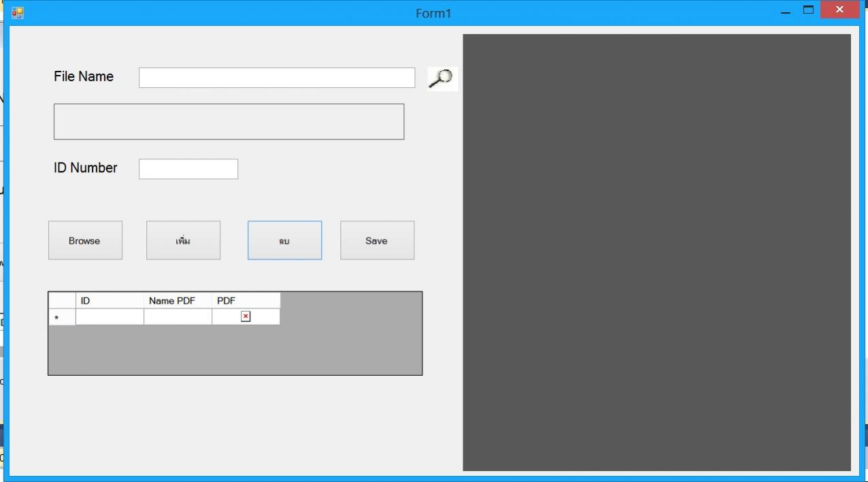868x482 pixels.
Task: Minimize the Form1 window
Action: (x=786, y=11)
